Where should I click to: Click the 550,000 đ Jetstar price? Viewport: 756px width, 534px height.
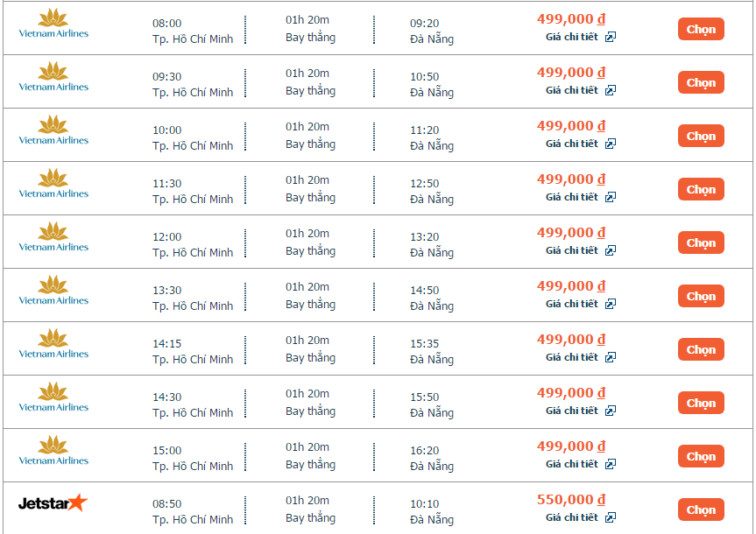pyautogui.click(x=570, y=500)
